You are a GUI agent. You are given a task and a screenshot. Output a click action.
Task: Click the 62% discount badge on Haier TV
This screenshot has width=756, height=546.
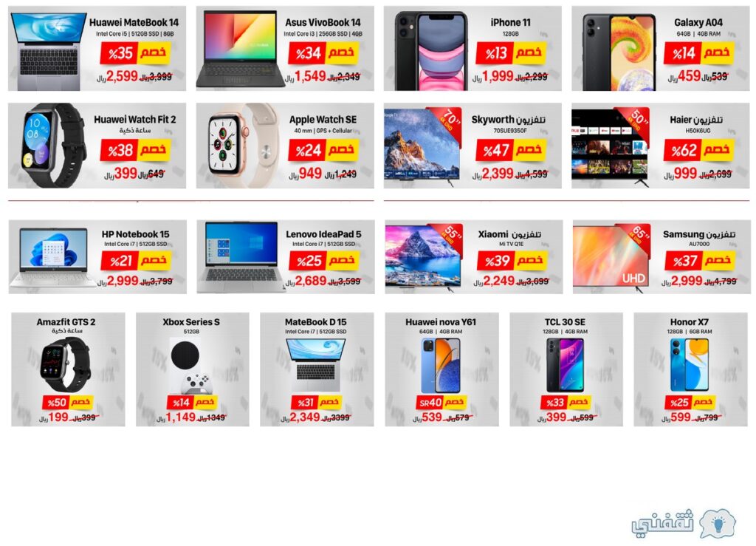(x=698, y=150)
